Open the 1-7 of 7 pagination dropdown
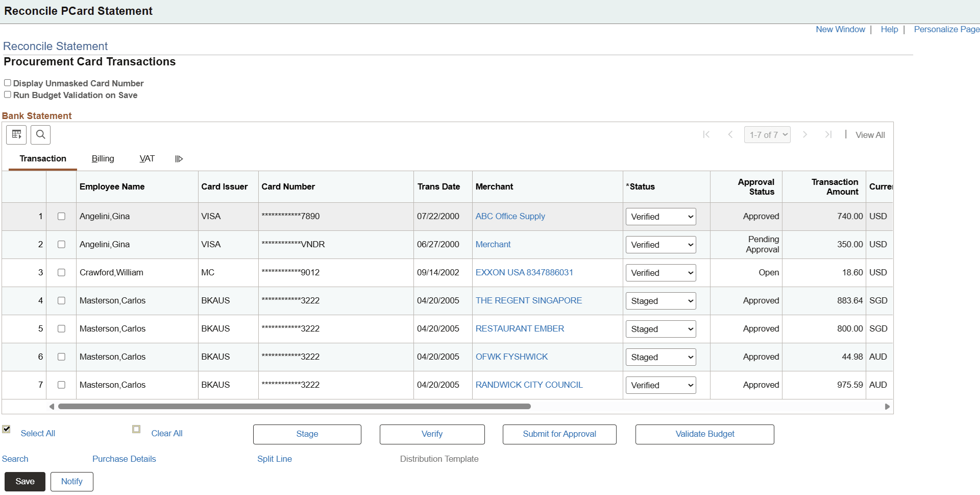The height and width of the screenshot is (495, 980). coord(767,134)
